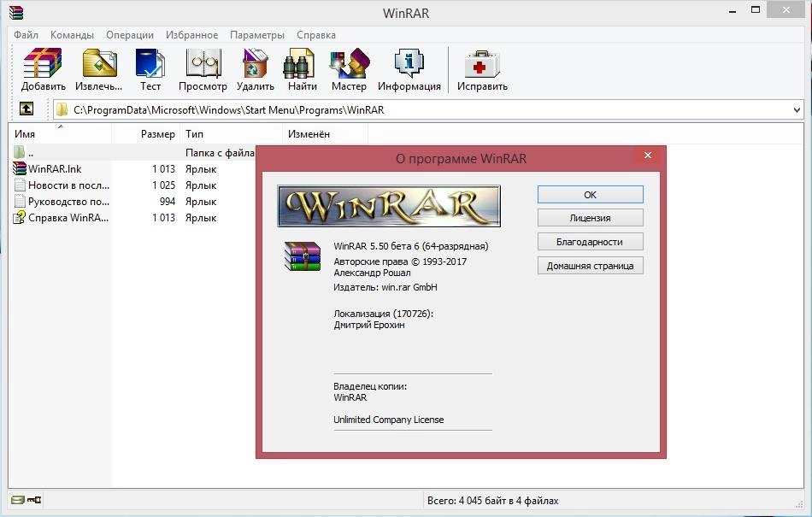The width and height of the screenshot is (812, 517).
Task: Click status text 'Всего: 4 045 байт в 4 файлах'
Action: pos(493,501)
